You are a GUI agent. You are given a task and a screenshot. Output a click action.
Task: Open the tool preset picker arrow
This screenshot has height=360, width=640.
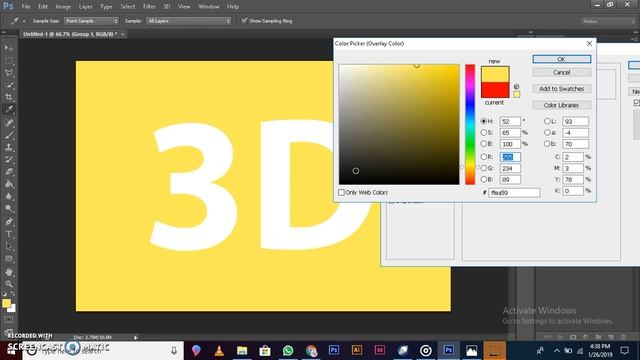point(24,21)
